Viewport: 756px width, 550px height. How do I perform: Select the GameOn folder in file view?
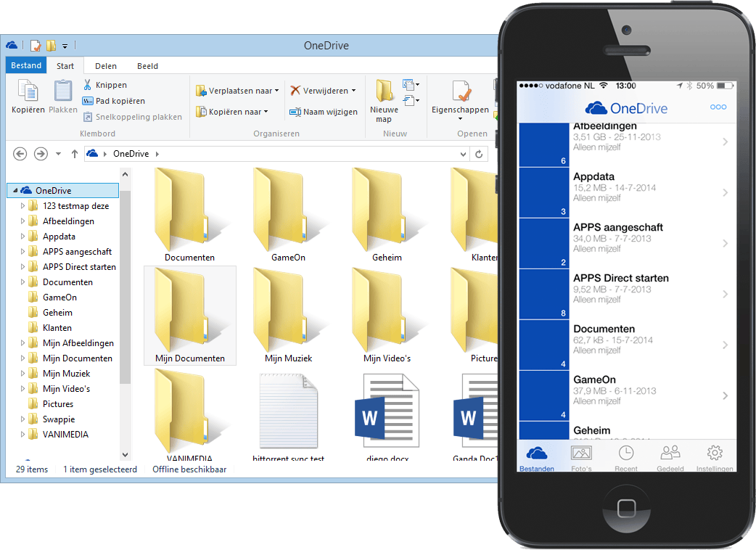coord(288,215)
